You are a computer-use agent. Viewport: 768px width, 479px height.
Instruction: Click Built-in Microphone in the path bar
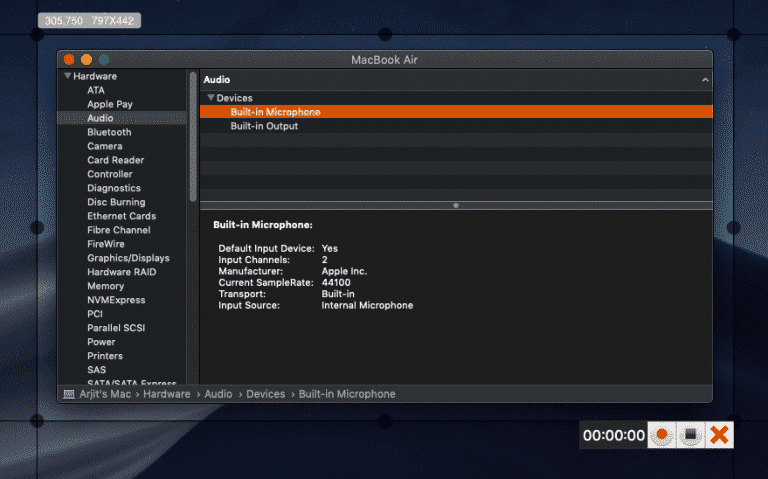point(347,394)
